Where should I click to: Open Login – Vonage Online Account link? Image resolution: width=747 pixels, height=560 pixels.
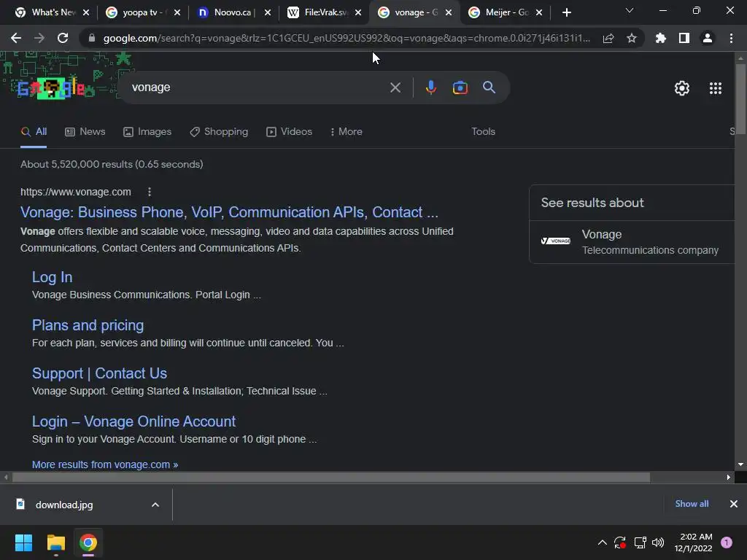coord(134,421)
